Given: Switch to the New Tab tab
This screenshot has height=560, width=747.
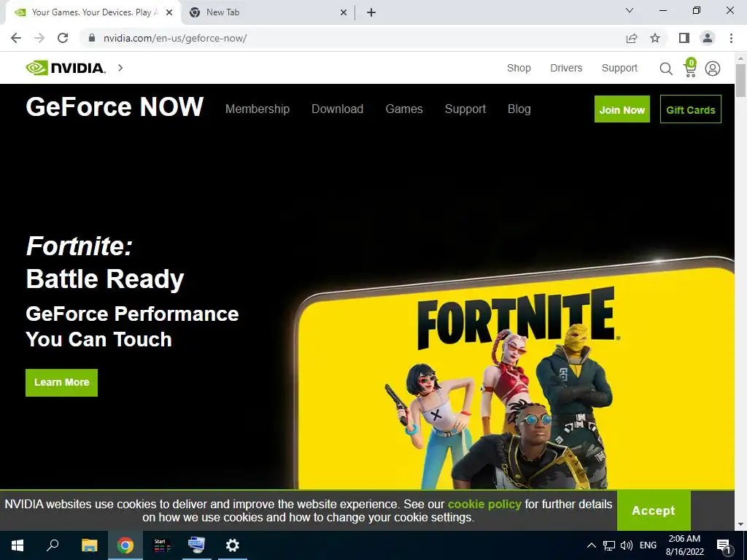Looking at the screenshot, I should click(268, 12).
